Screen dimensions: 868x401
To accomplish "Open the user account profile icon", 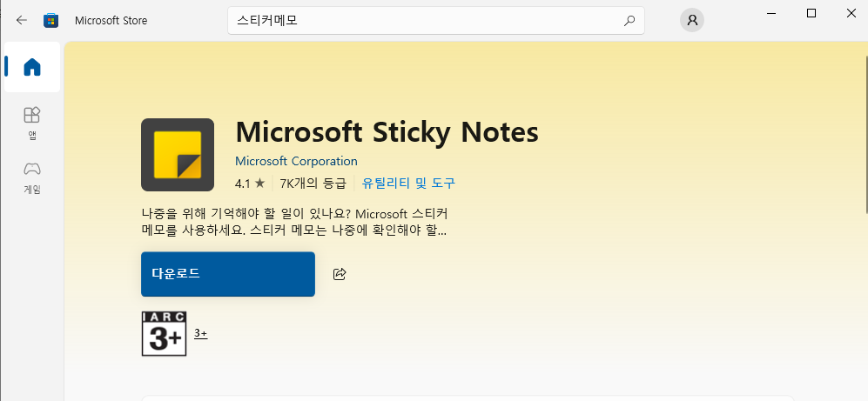I will 692,21.
